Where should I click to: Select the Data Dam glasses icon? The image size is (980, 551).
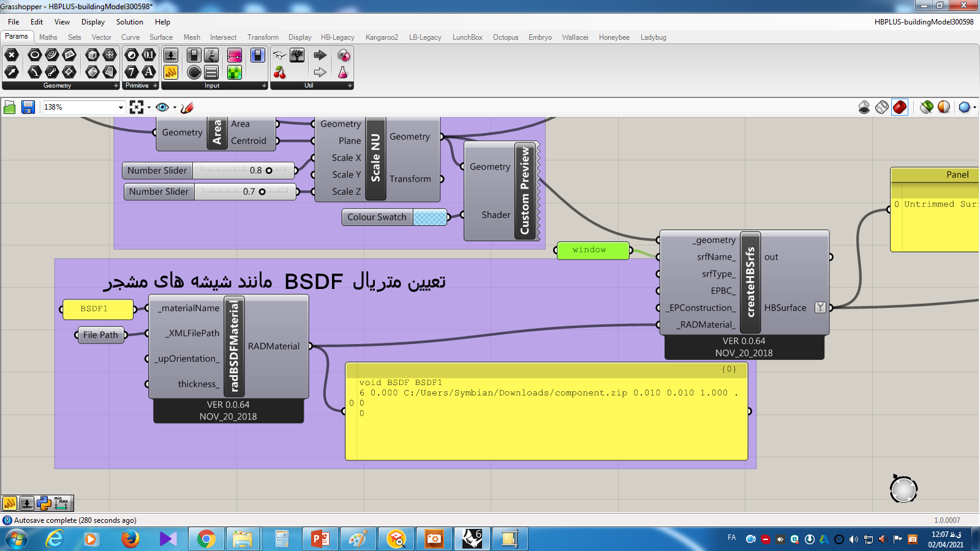(x=280, y=55)
